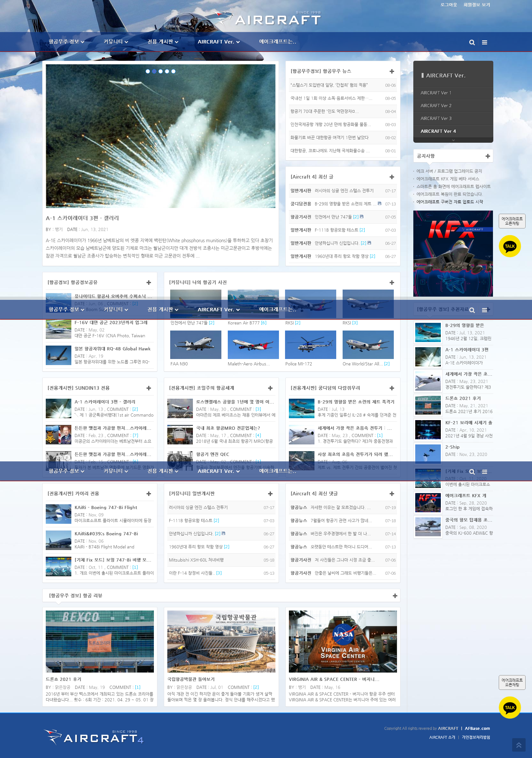532x758 pixels.
Task: Expand 전용 게시판 dropdown in the top header
Action: coord(163,42)
